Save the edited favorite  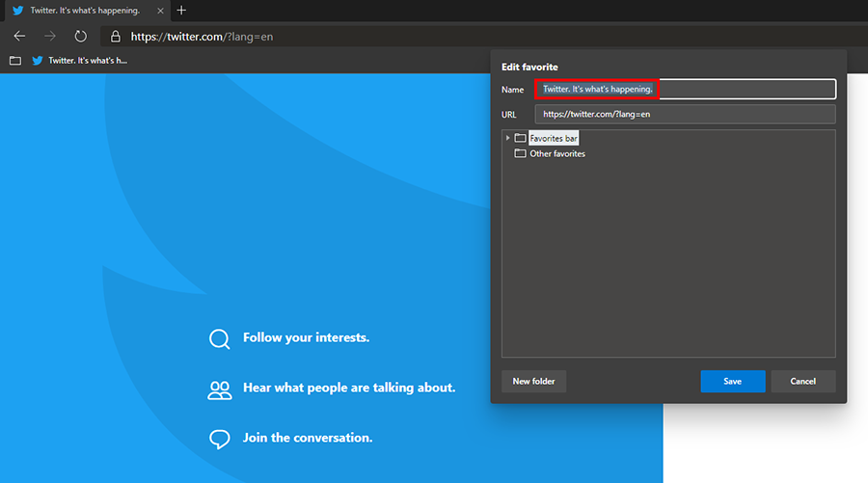[x=732, y=381]
